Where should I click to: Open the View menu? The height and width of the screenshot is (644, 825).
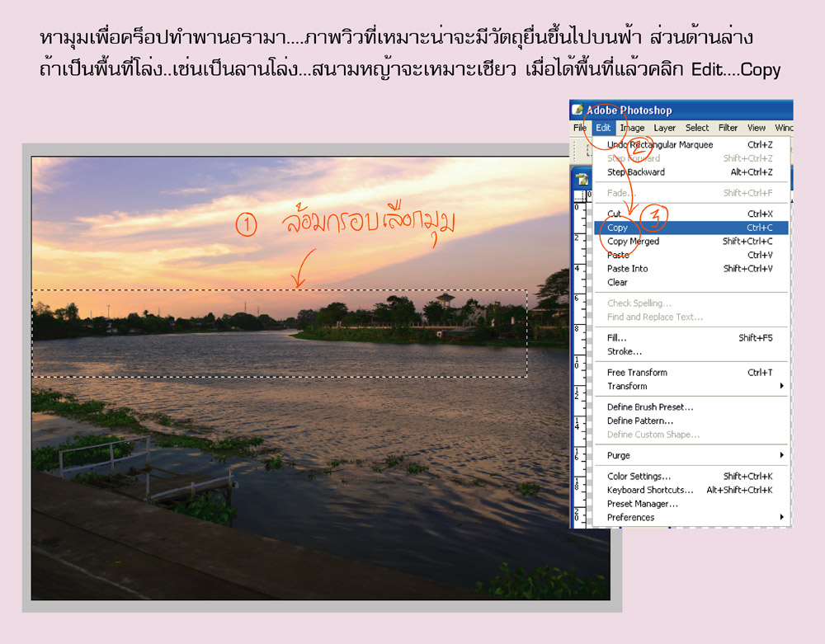click(757, 128)
